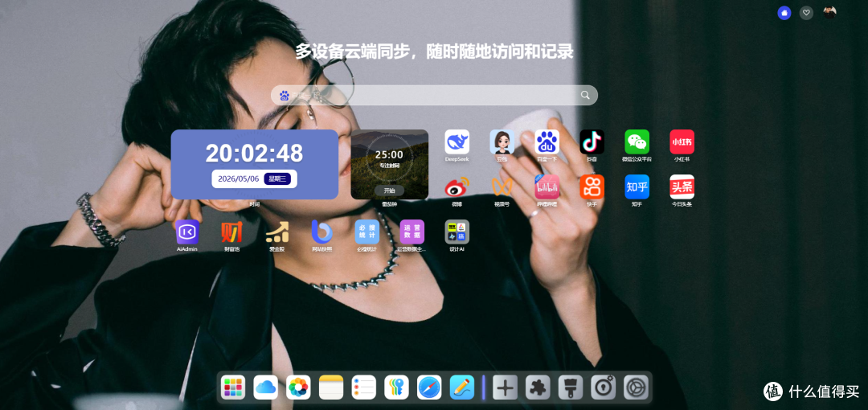This screenshot has height=410, width=868.
Task: Open the compass browser dock icon
Action: pos(429,387)
